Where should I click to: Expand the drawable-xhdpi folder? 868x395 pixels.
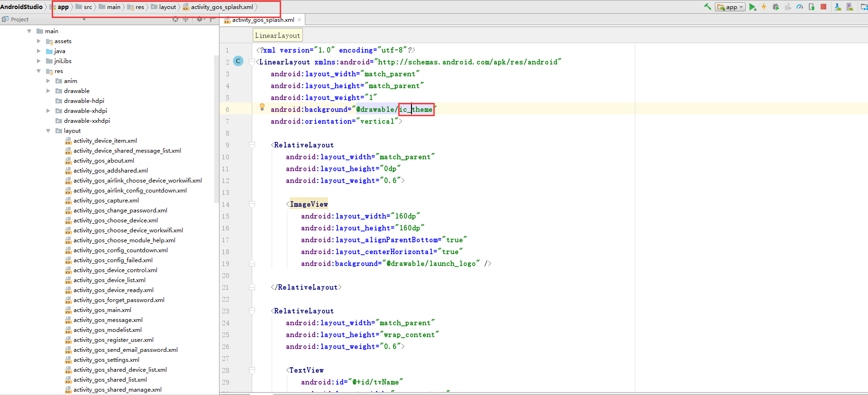tap(48, 111)
